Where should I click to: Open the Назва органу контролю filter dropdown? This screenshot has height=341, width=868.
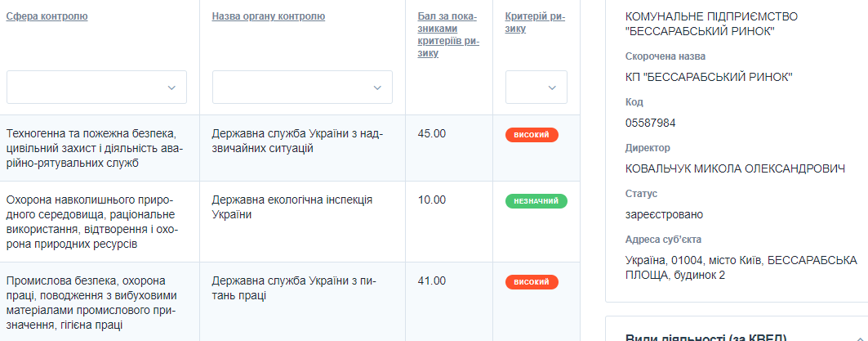pos(302,87)
